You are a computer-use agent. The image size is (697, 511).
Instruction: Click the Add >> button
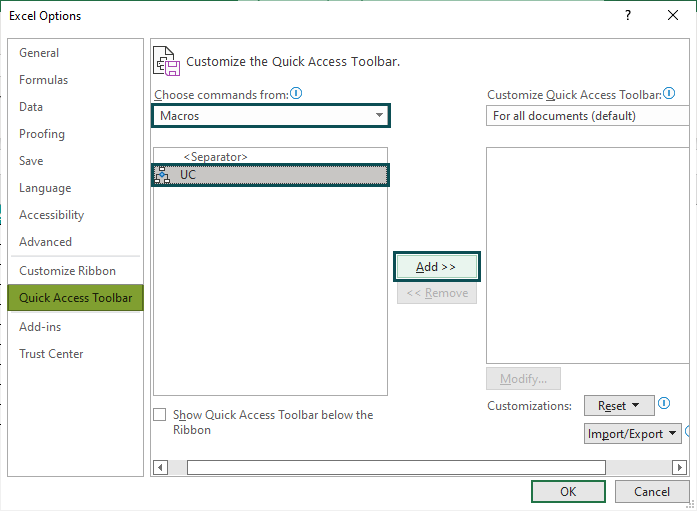[437, 267]
